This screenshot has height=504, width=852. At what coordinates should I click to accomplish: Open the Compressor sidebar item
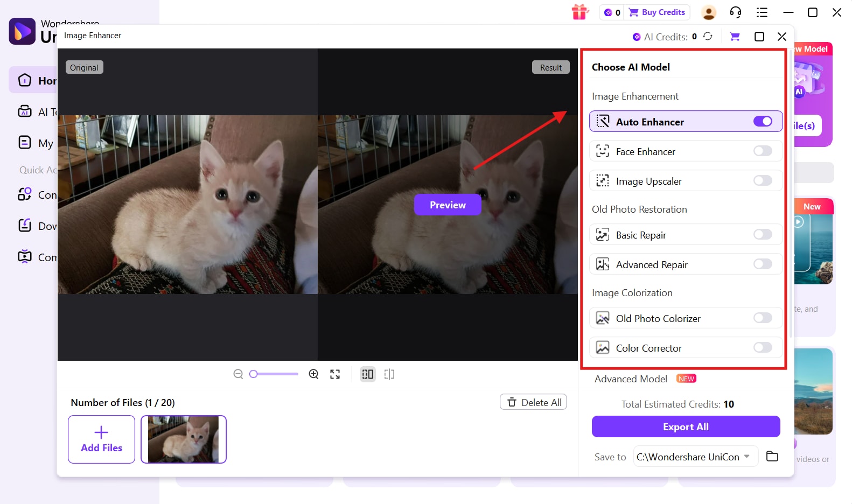(x=37, y=257)
